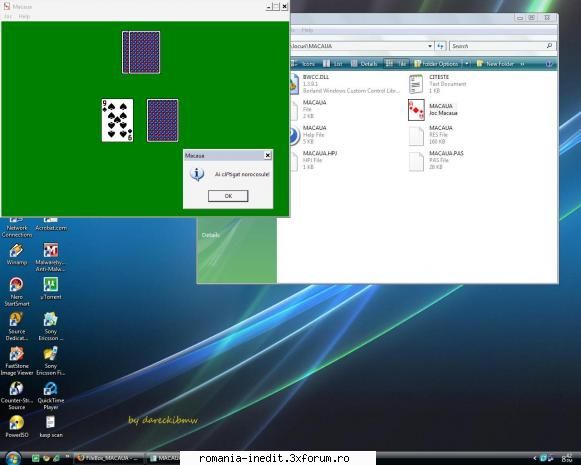This screenshot has width=581, height=465.
Task: Expand the Folder Options dropdown arrow
Action: point(467,64)
